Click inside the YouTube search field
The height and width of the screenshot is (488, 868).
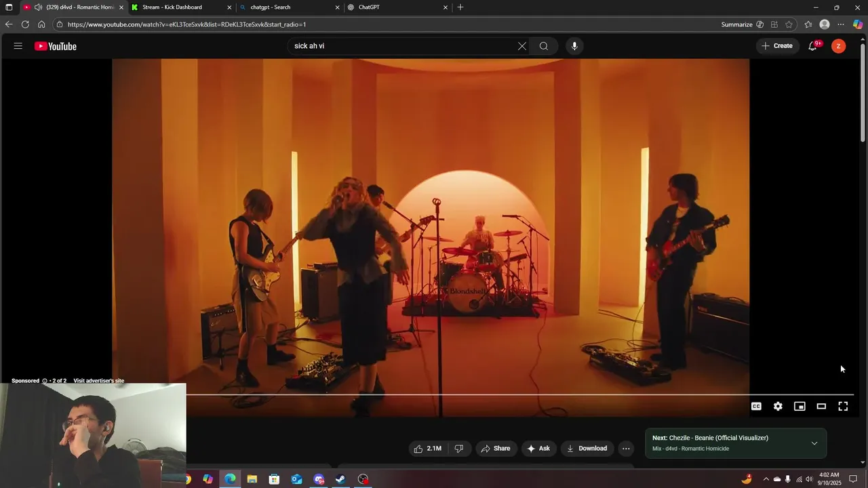point(403,46)
